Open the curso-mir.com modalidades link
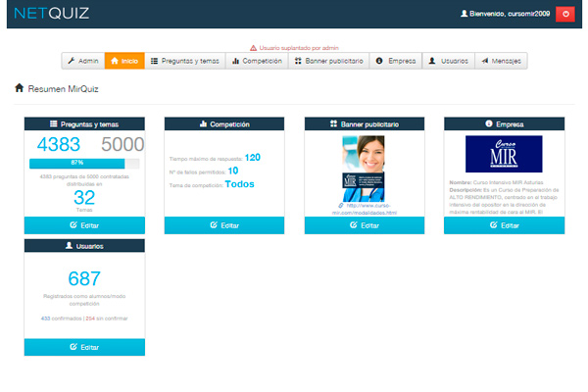This screenshot has width=588, height=392. (x=365, y=209)
